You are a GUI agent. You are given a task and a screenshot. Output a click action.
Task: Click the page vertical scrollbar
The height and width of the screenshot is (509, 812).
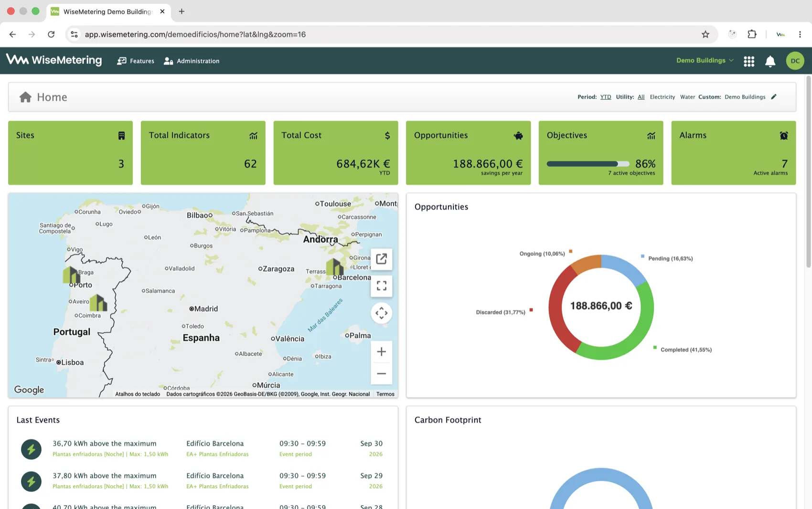click(x=808, y=172)
